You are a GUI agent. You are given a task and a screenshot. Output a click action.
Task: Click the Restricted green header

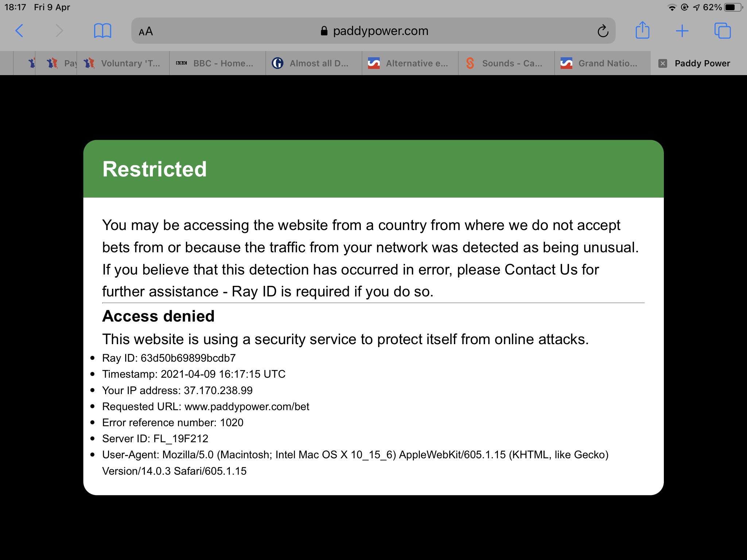coord(373,169)
